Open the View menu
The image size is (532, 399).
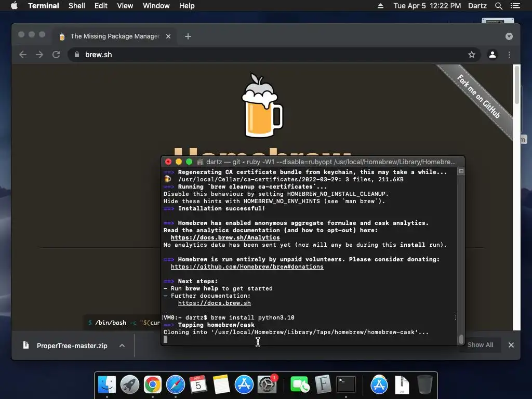coord(125,6)
